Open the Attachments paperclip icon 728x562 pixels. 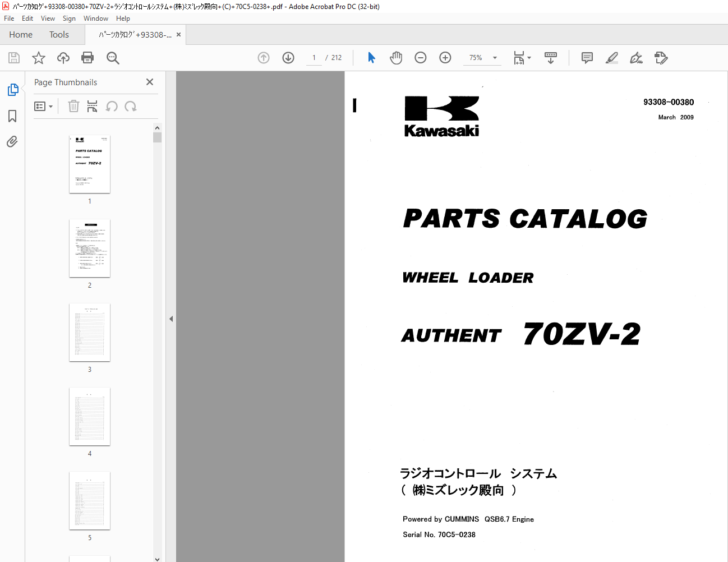[x=12, y=141]
